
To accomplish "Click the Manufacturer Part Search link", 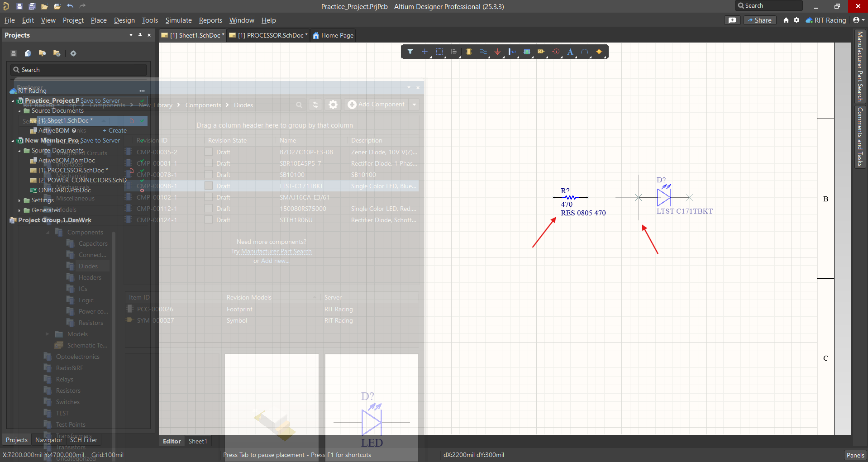I will coord(277,252).
